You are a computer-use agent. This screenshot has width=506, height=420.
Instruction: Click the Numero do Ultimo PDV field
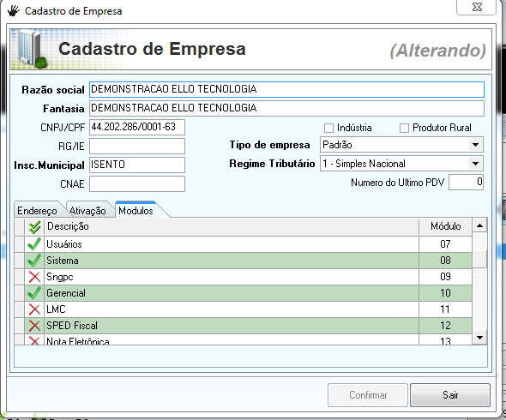point(466,183)
